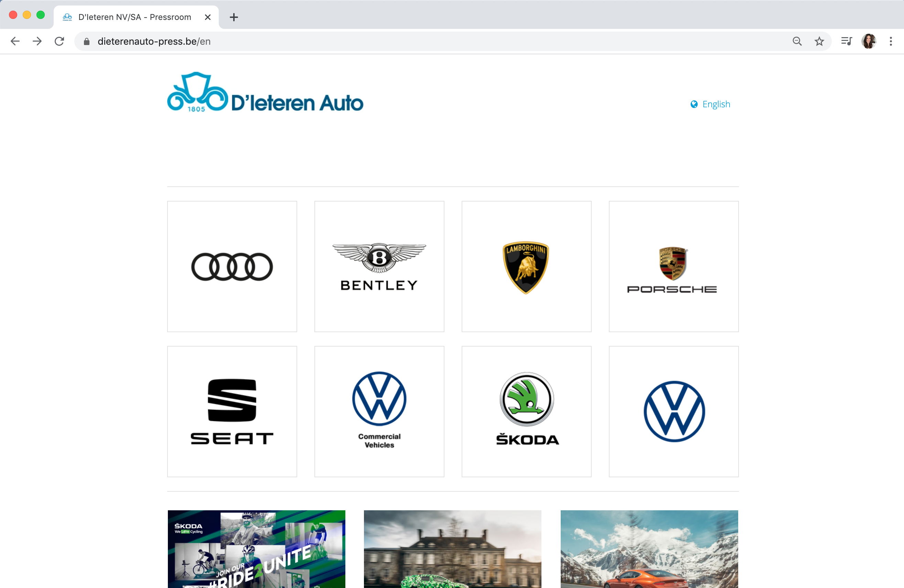Viewport: 904px width, 588px height.
Task: Click the site lock security icon
Action: (87, 41)
